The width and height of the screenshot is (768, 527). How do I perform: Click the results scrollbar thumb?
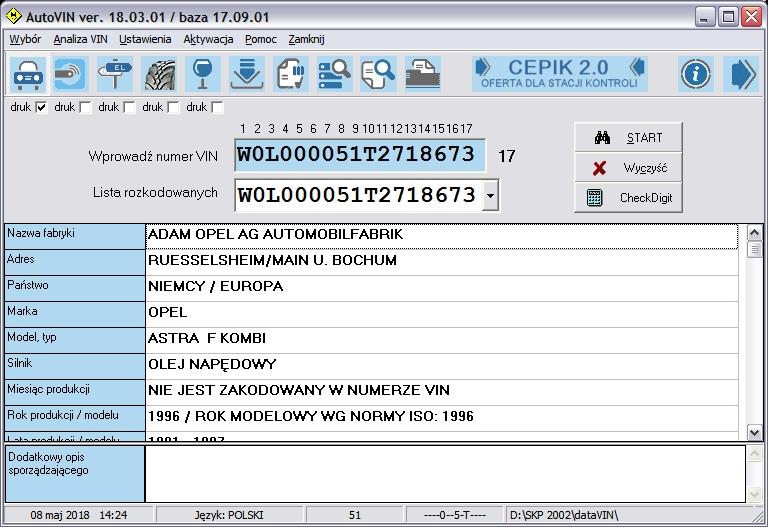pyautogui.click(x=754, y=250)
